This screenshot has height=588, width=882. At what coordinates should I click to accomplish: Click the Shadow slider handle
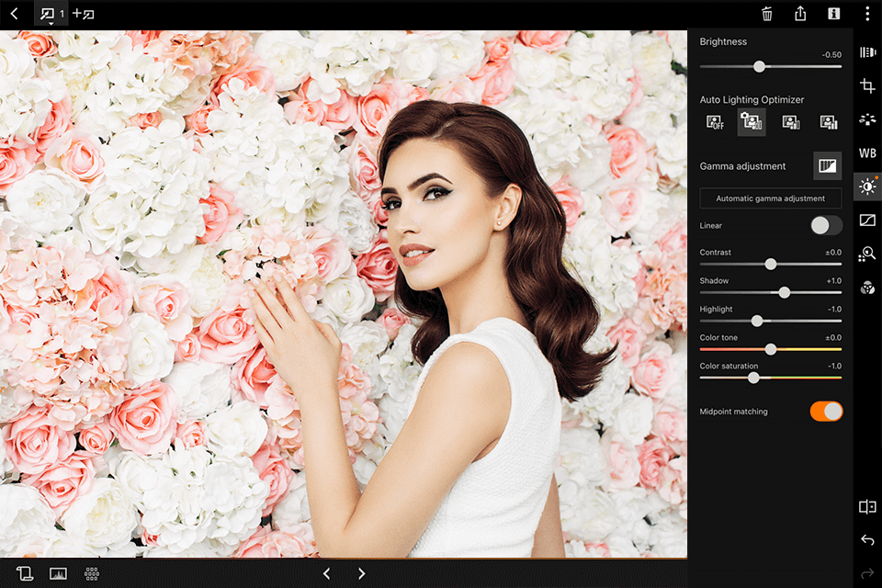(784, 292)
